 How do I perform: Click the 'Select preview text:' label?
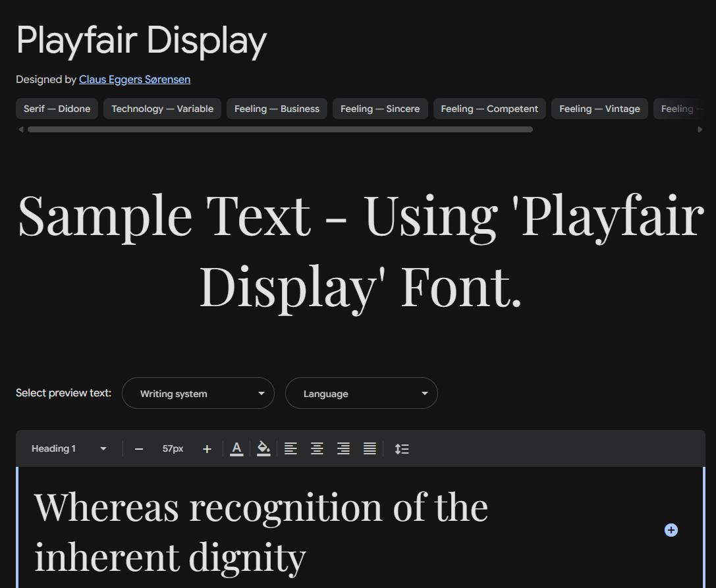tap(63, 393)
